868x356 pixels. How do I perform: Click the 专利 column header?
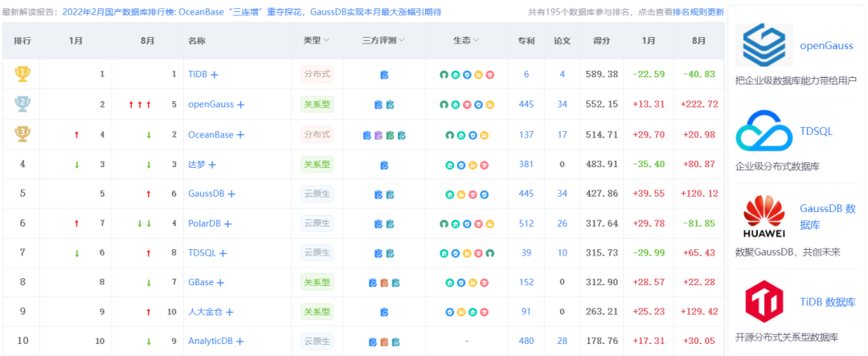526,40
